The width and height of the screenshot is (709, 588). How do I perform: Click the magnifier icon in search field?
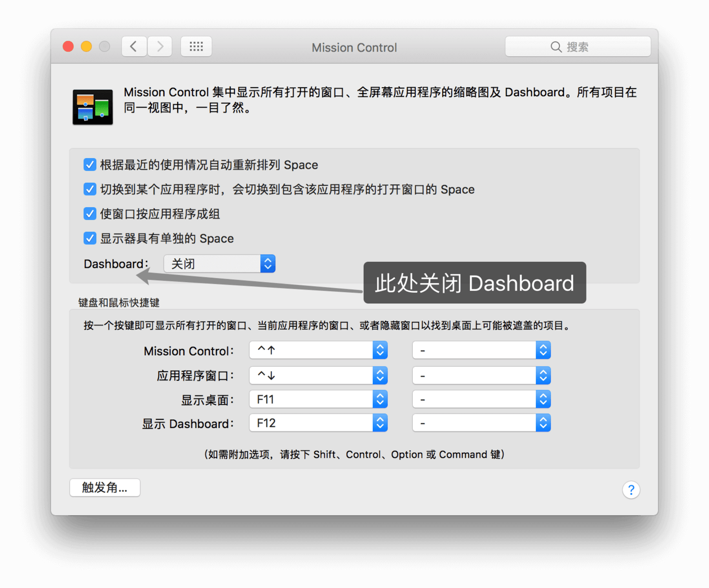click(x=556, y=47)
